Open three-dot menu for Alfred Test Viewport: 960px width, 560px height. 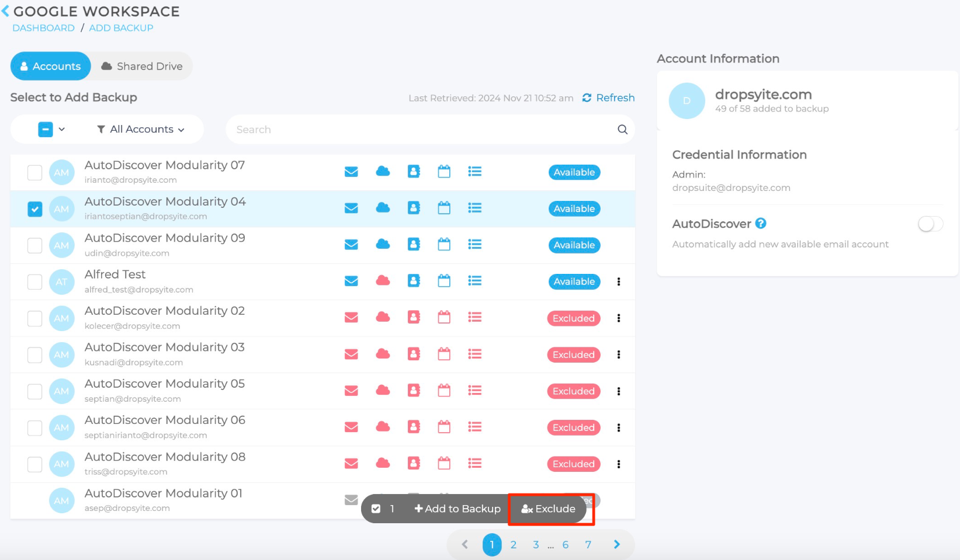(618, 281)
